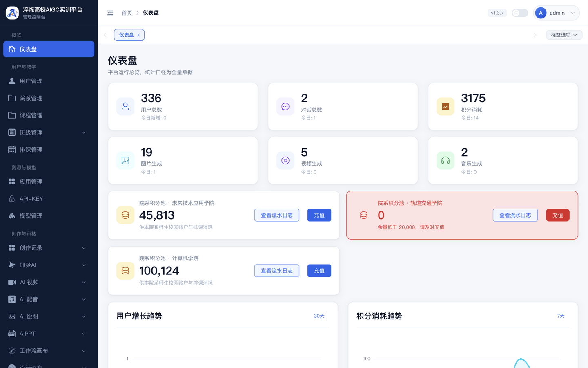Open the 标签选项 dropdown
588x368 pixels.
pyautogui.click(x=564, y=35)
